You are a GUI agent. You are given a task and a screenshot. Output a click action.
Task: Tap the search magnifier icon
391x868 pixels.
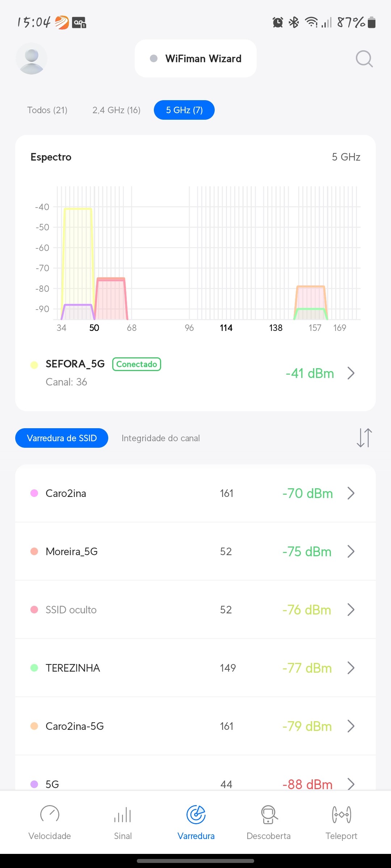point(364,59)
